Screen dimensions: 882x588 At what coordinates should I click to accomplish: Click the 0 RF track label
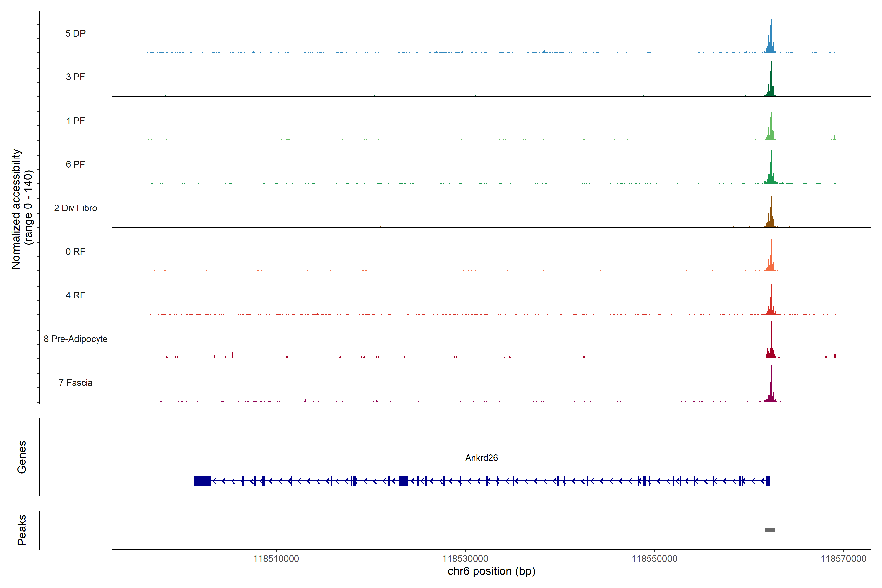75,252
